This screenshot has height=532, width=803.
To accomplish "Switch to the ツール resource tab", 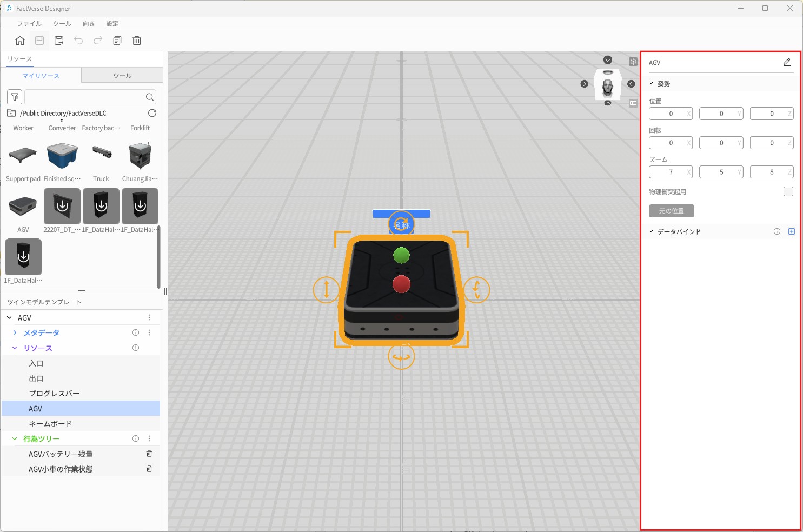I will 122,76.
